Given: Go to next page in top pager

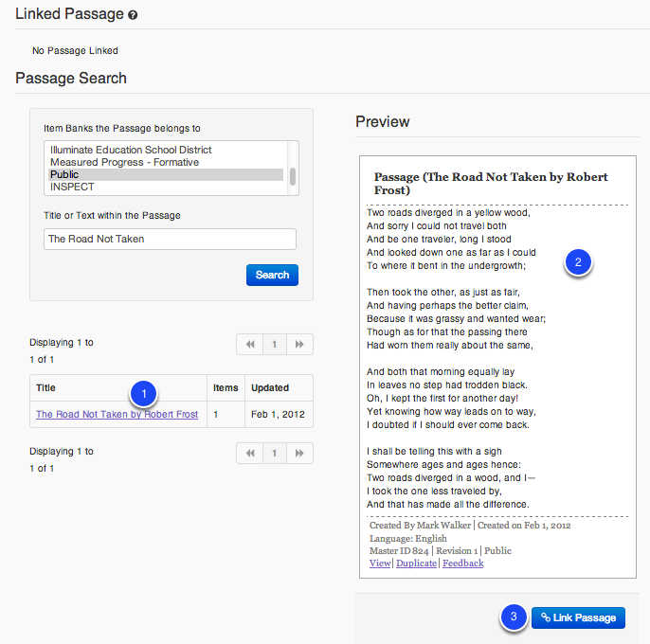Looking at the screenshot, I should [299, 345].
